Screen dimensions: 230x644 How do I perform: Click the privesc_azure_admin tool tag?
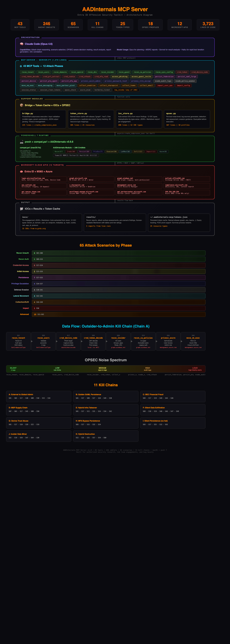pos(91,81)
